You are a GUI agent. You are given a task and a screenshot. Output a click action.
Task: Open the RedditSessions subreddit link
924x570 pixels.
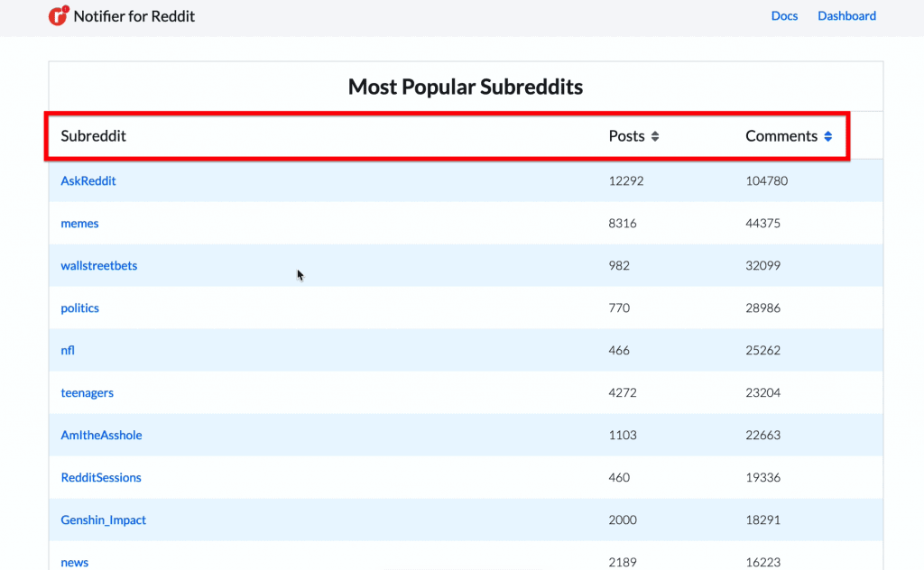coord(101,477)
